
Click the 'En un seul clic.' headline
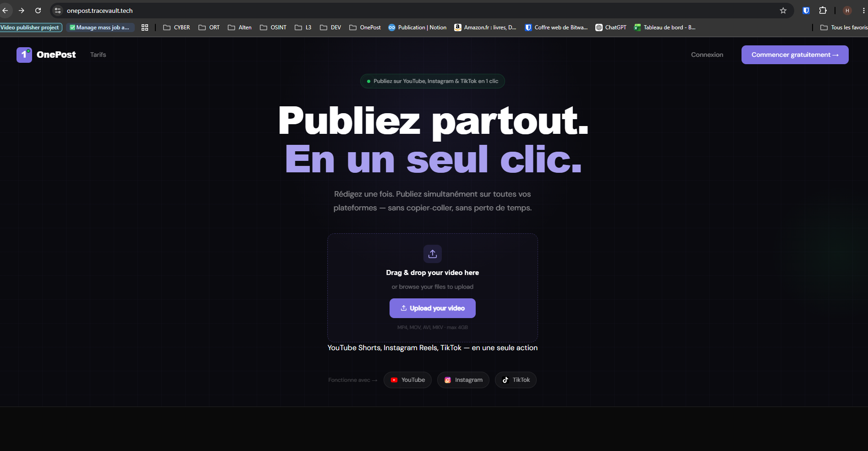click(x=434, y=159)
